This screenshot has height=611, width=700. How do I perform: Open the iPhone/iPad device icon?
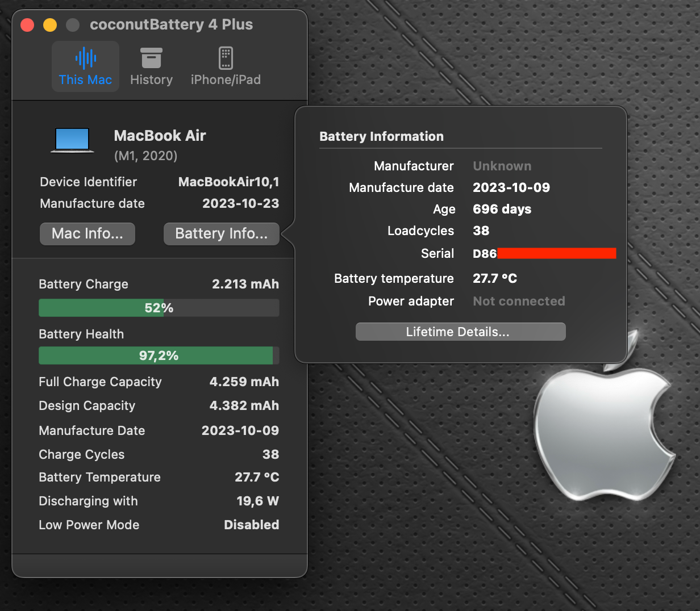(226, 58)
